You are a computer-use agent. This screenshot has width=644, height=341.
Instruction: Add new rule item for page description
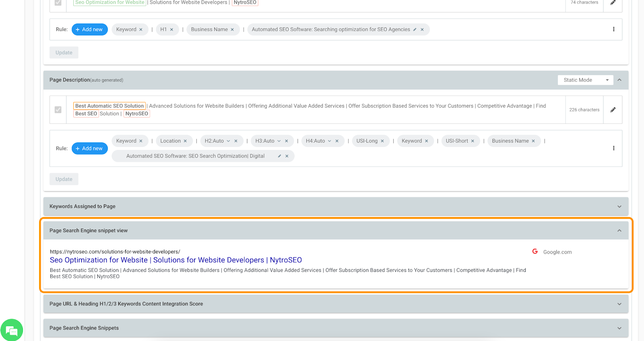(x=89, y=148)
